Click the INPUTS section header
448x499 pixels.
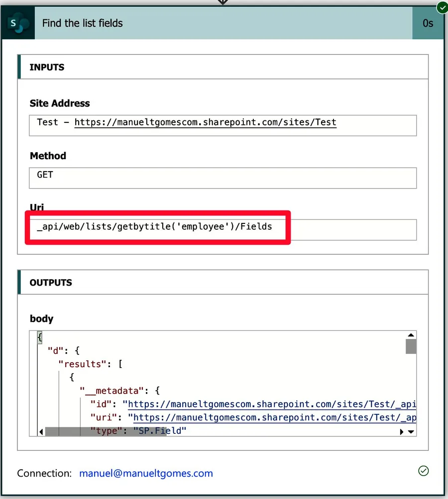tap(223, 67)
